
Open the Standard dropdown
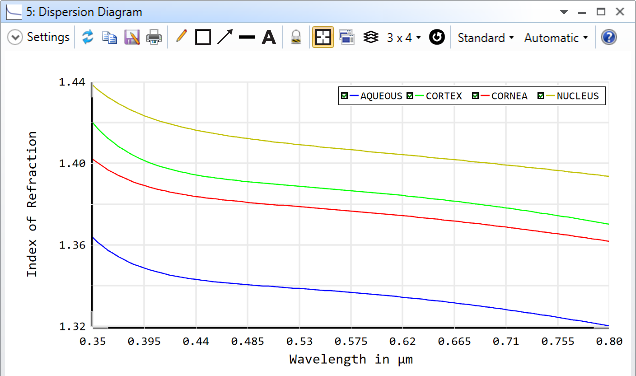pos(486,38)
